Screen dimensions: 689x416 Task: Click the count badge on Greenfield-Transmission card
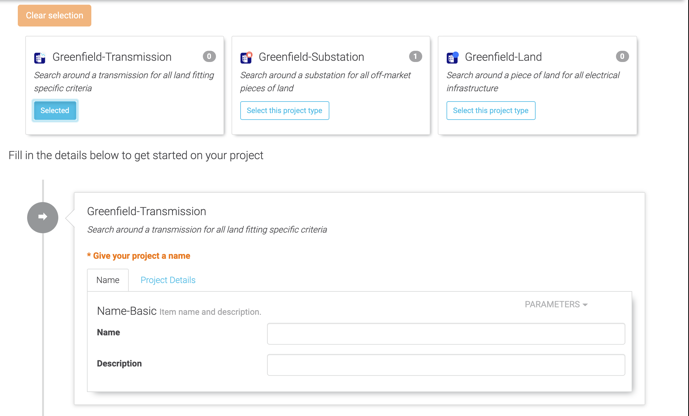click(x=209, y=57)
